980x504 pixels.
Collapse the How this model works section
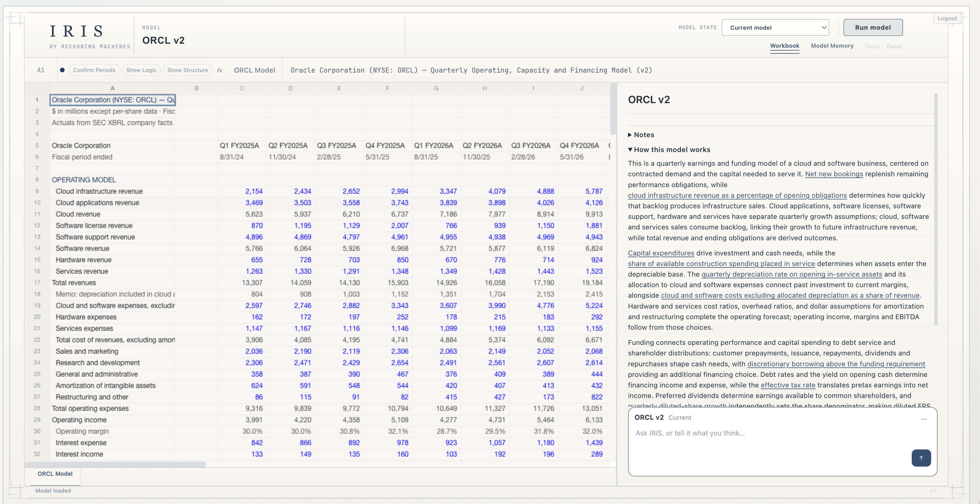pyautogui.click(x=669, y=149)
